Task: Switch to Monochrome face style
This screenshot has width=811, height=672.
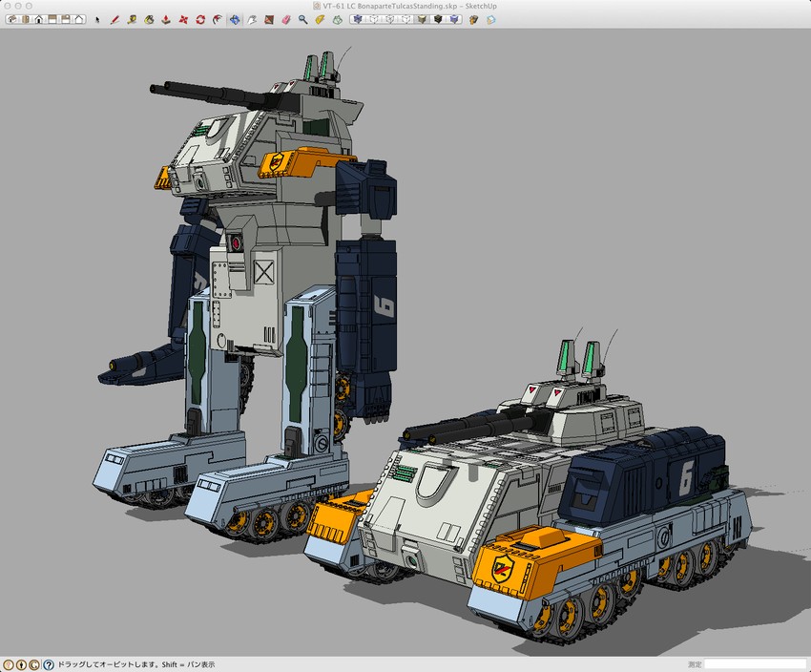Action: (454, 20)
